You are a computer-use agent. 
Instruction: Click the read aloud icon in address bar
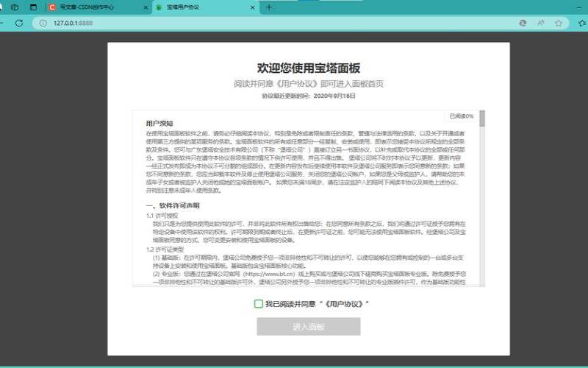click(540, 23)
